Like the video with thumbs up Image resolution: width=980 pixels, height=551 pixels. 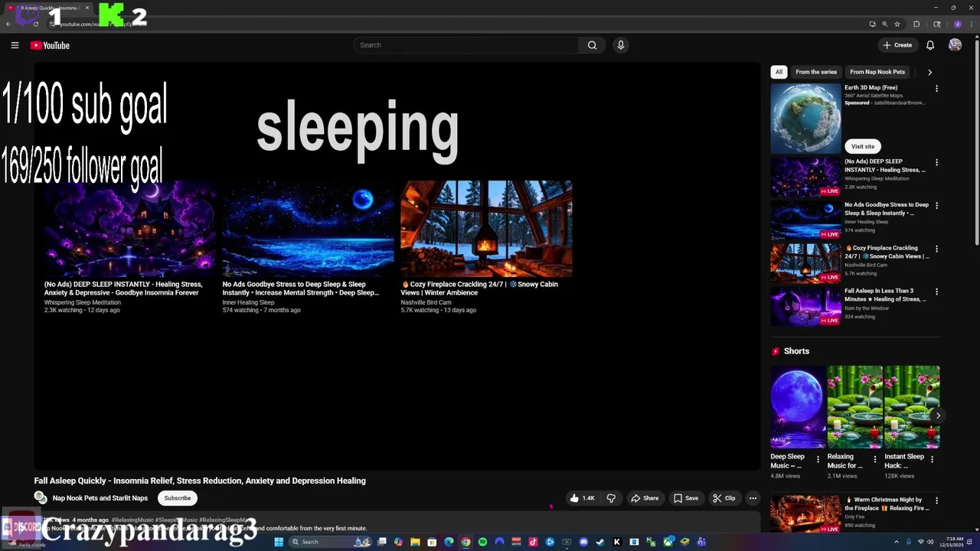pyautogui.click(x=582, y=498)
